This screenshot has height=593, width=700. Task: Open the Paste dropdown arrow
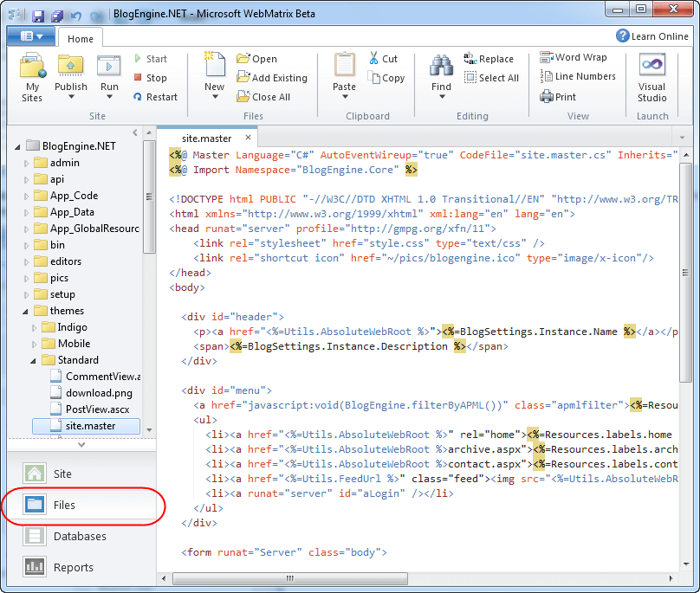(345, 96)
